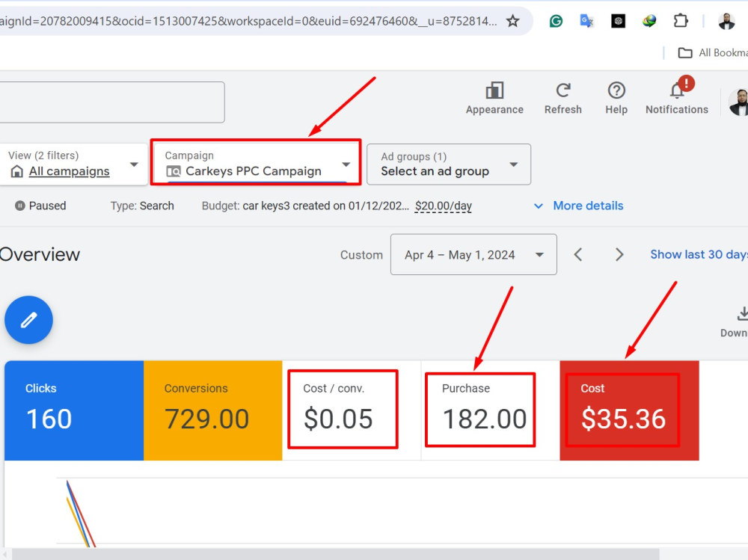
Task: Click the horizontal scrollbar at the bottom
Action: click(x=335, y=554)
